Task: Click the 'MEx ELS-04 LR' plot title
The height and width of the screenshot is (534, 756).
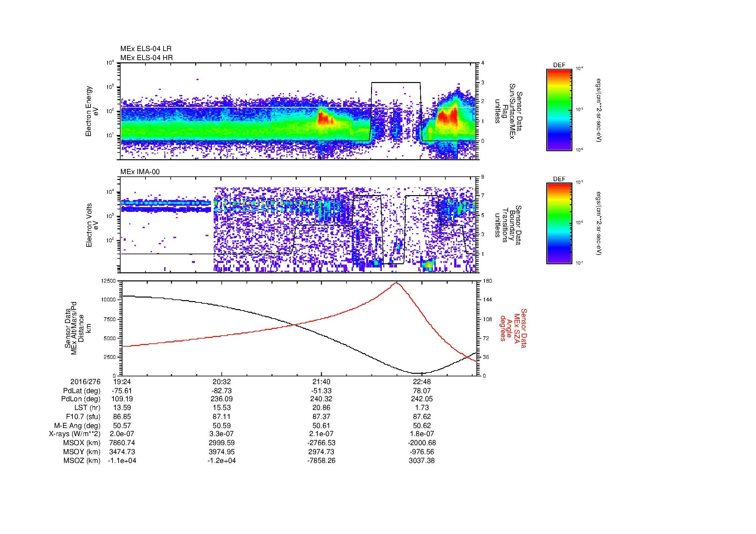Action: coord(146,49)
